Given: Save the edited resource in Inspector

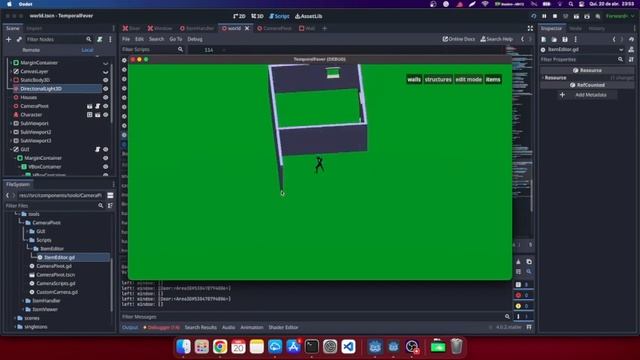Looking at the screenshot, I should (565, 40).
